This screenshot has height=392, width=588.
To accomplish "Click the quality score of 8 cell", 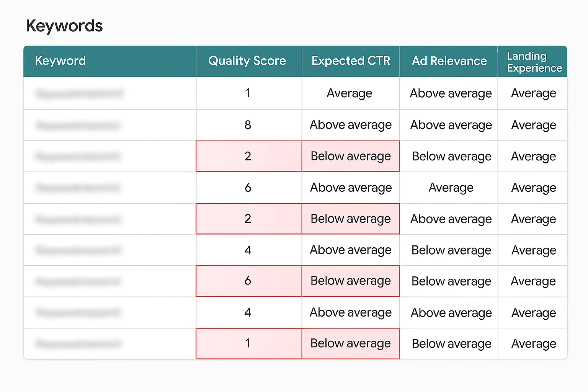I will 248,125.
